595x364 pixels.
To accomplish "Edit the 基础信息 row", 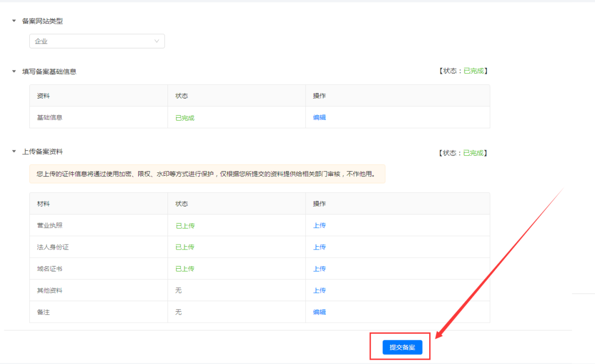I will coord(320,117).
